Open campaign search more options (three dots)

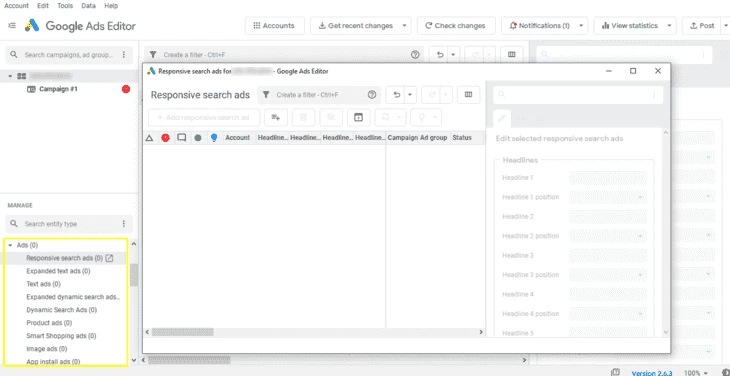point(124,55)
